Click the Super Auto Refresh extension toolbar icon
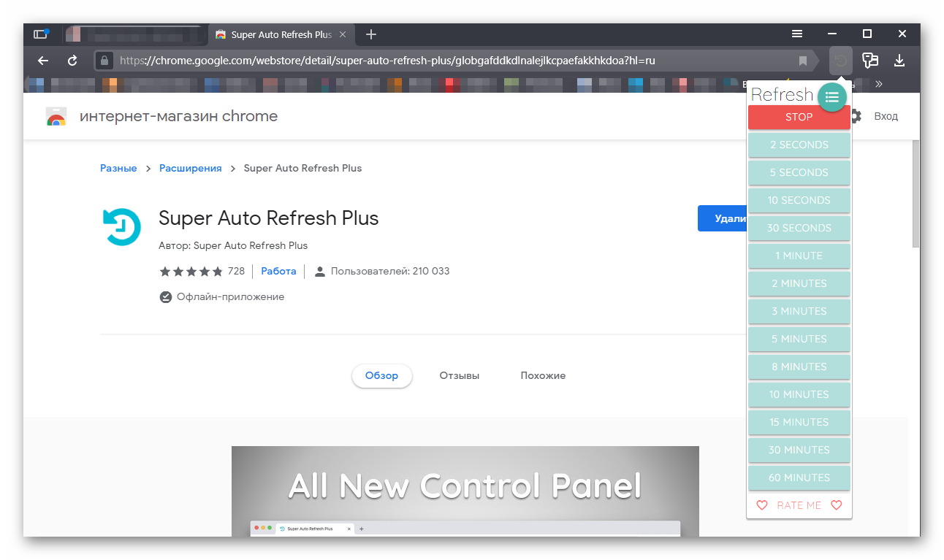Screen dimensions: 944x560 pos(841,61)
